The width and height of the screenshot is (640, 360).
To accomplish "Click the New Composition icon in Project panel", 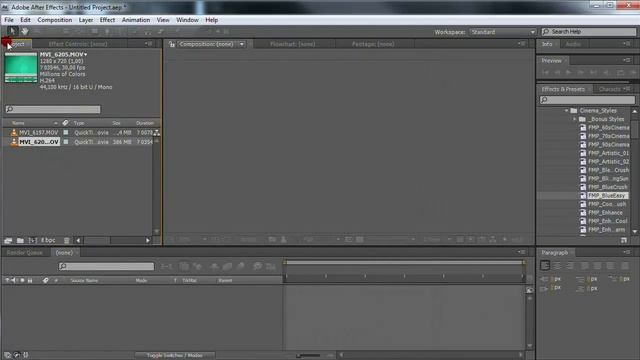I will coord(33,240).
